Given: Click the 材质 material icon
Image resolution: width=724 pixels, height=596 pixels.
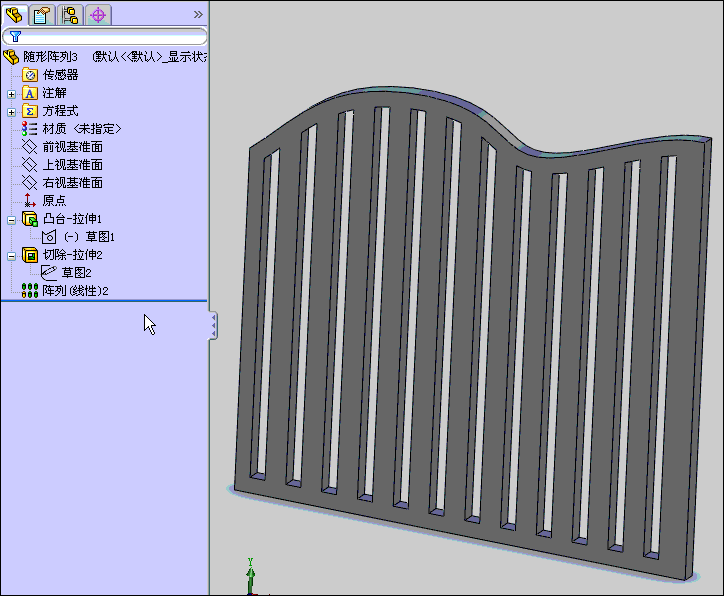Looking at the screenshot, I should pos(30,129).
